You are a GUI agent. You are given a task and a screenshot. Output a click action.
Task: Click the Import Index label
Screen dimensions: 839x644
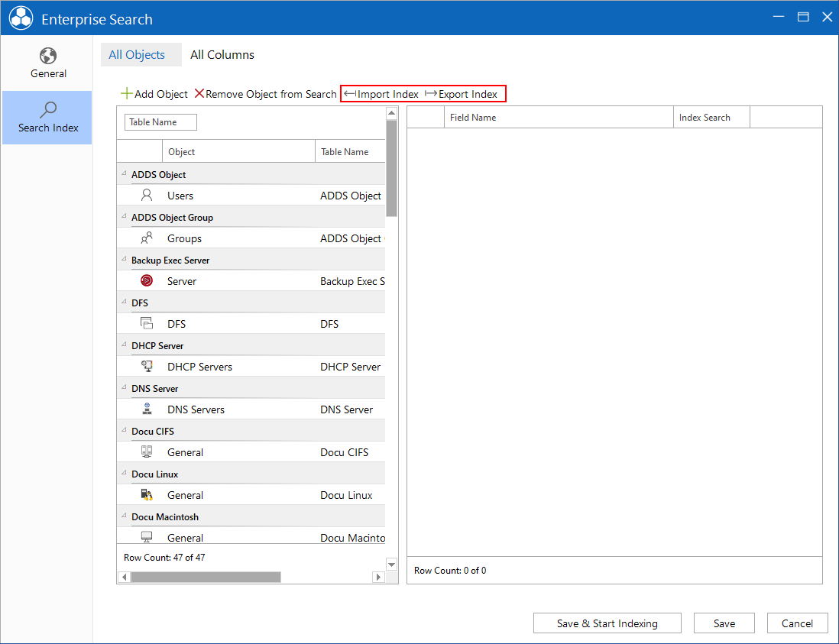388,94
